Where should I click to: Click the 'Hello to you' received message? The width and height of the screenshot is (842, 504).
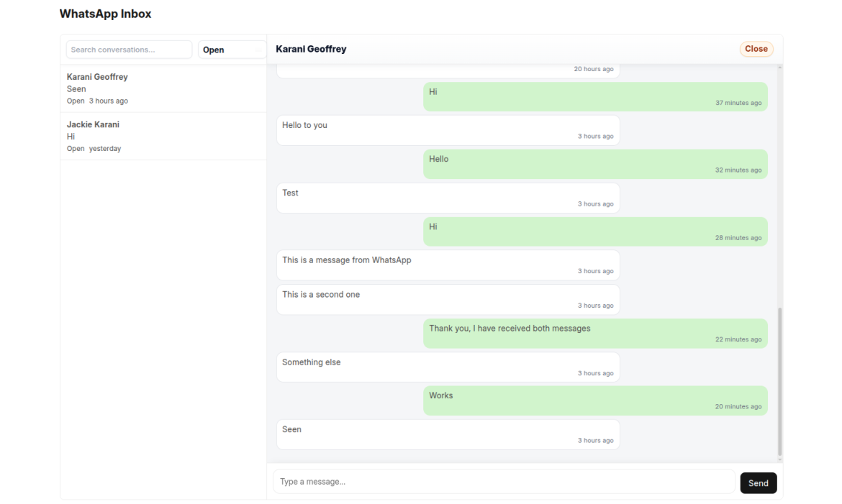448,130
